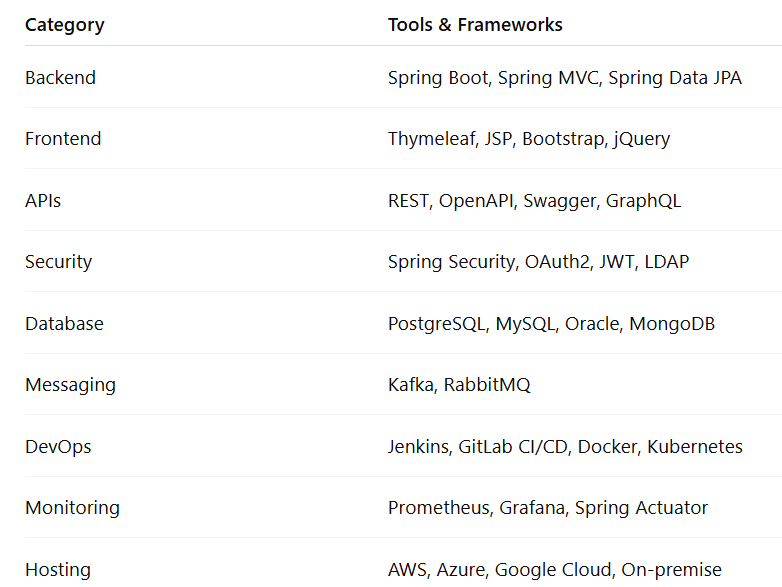
Task: Click the Spring Security, OAuth2, JWT cell
Action: [x=538, y=262]
